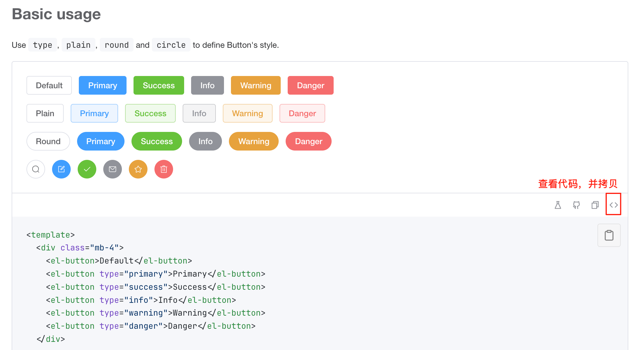Copy the example code via the copy icon
644x350 pixels.
(595, 205)
